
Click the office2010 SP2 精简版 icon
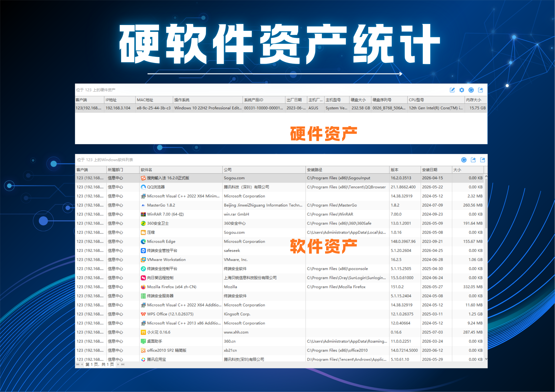pyautogui.click(x=143, y=351)
